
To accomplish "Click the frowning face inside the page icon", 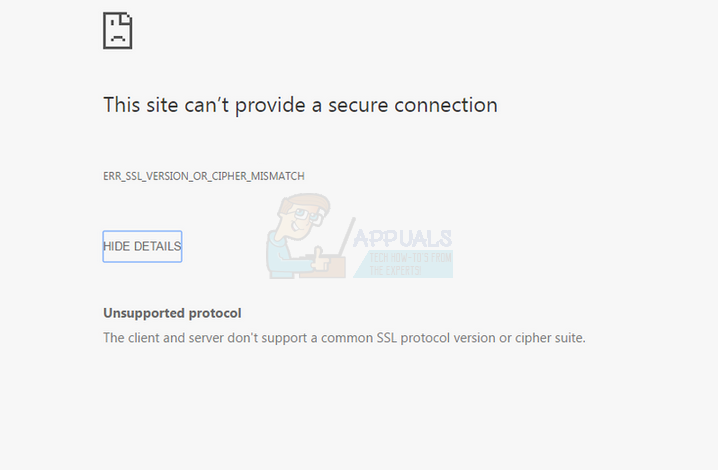I will click(x=116, y=35).
